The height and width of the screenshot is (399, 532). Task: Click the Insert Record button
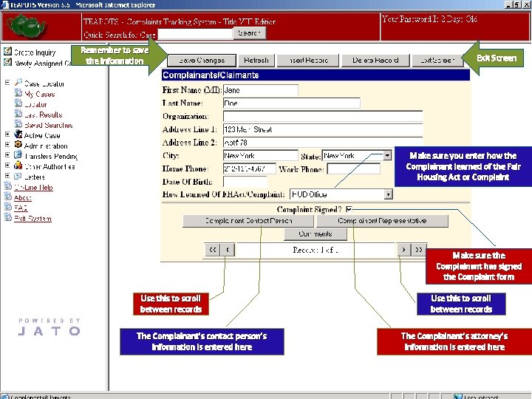[x=307, y=61]
